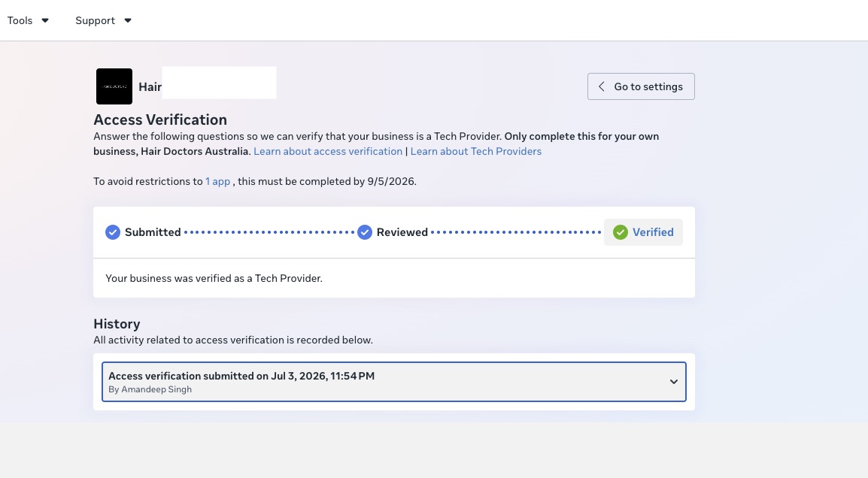Open the Tools menu
This screenshot has height=478, width=868.
point(28,20)
